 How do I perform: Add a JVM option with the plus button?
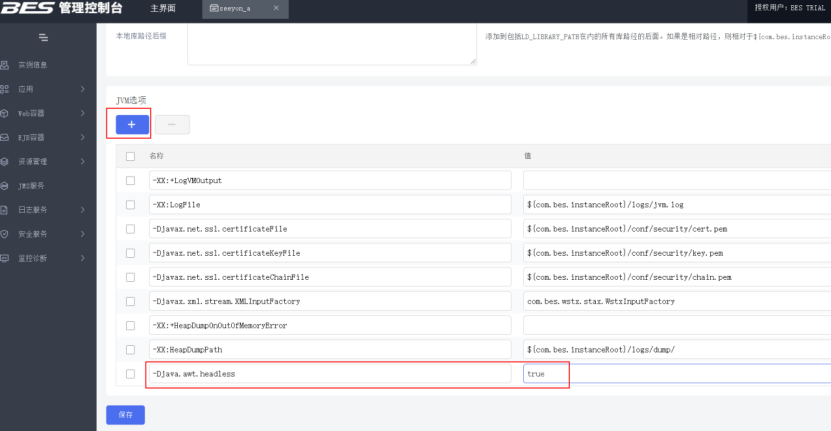tap(131, 124)
